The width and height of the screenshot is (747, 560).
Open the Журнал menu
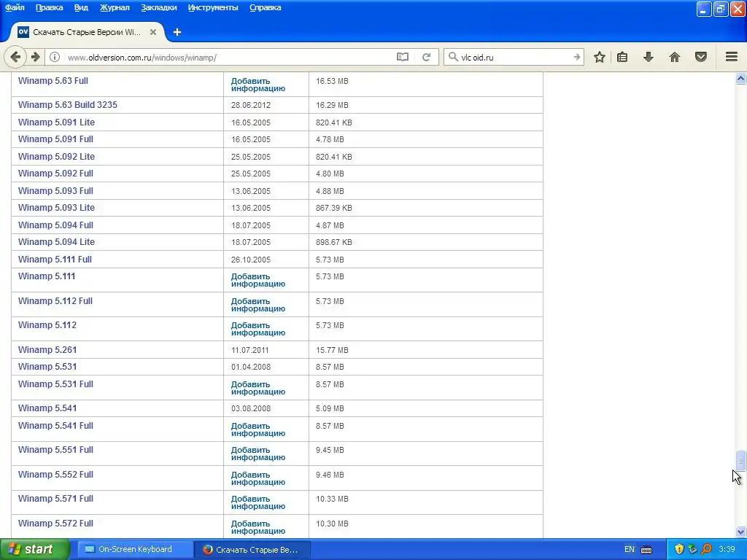click(115, 7)
